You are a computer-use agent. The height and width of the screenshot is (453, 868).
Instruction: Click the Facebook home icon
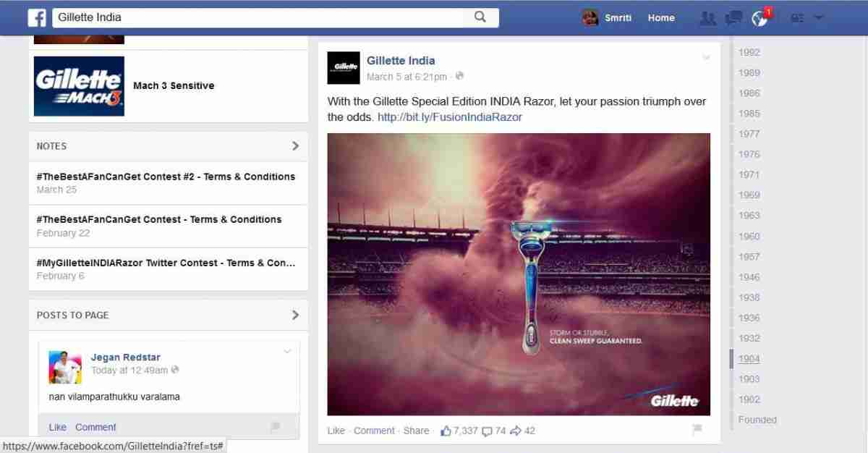point(36,17)
